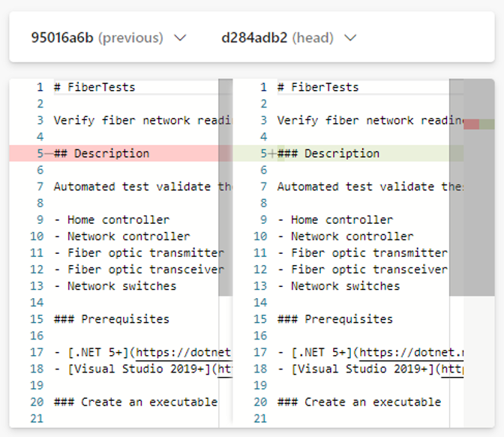
Task: Click line number 15 in left pane gutter
Action: [x=37, y=319]
